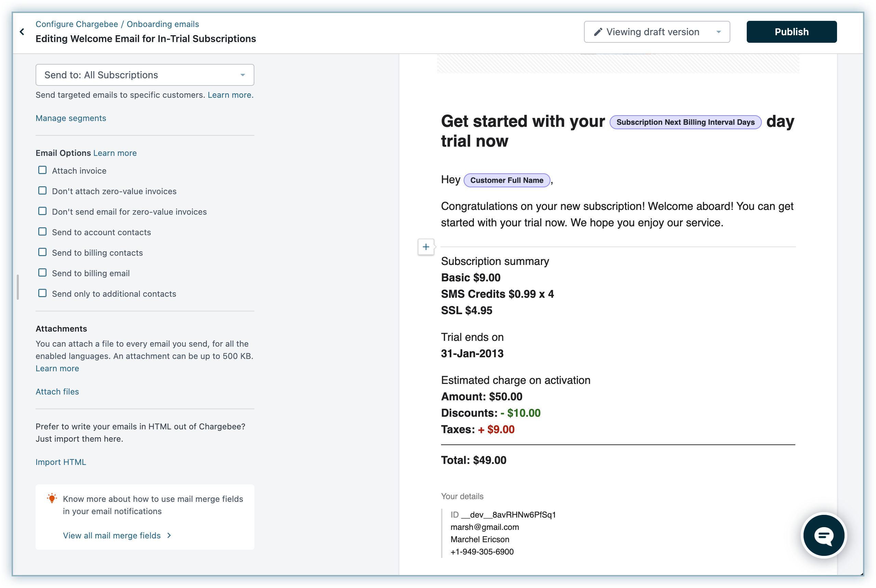The image size is (876, 588).
Task: Click the back arrow icon
Action: pyautogui.click(x=22, y=32)
